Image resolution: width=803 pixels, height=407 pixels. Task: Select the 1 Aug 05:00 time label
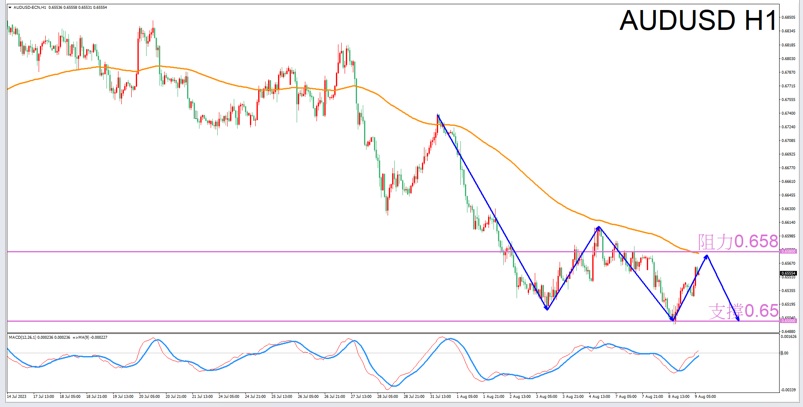pyautogui.click(x=468, y=396)
